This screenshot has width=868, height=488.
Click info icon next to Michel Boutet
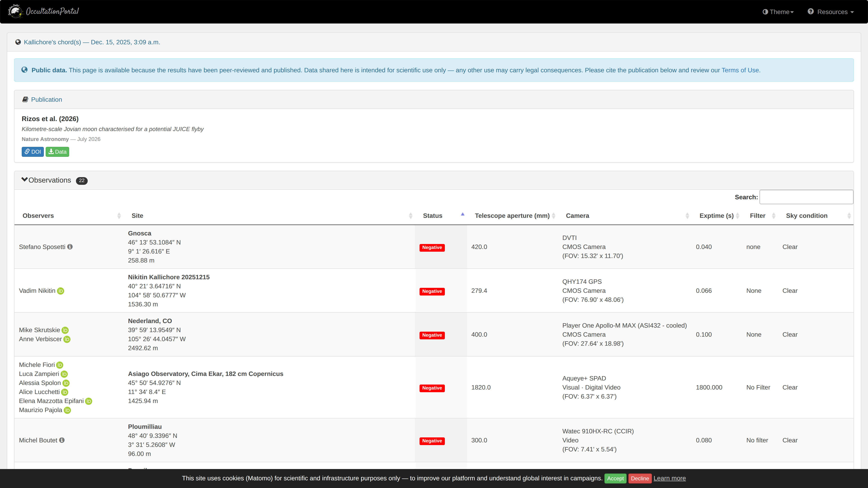pyautogui.click(x=62, y=440)
